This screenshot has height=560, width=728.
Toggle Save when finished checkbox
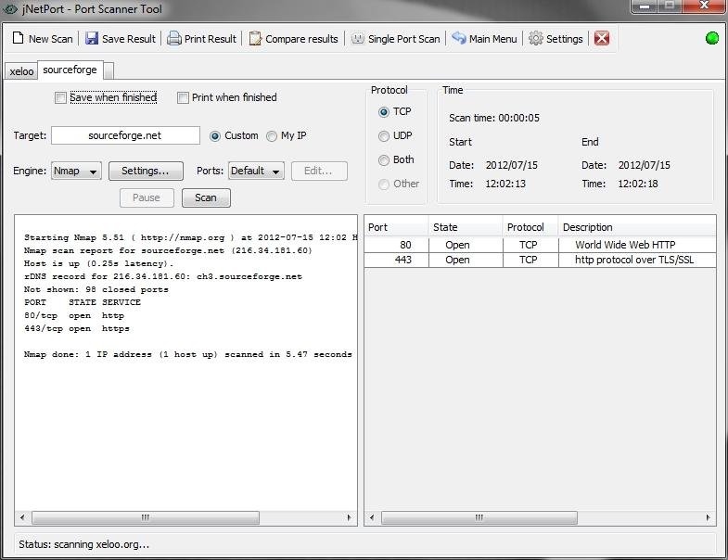[60, 97]
